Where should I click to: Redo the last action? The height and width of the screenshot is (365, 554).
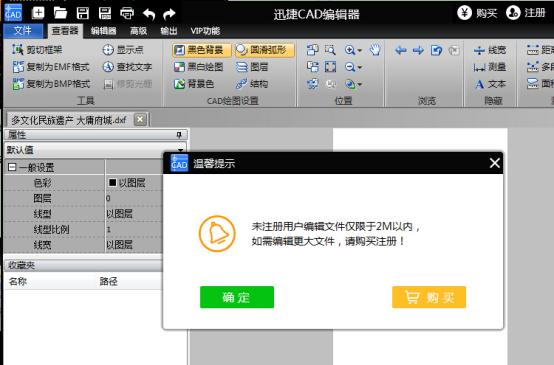(x=169, y=14)
